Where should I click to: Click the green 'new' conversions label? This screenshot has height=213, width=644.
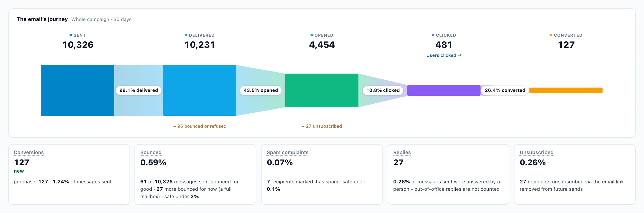pyautogui.click(x=19, y=171)
